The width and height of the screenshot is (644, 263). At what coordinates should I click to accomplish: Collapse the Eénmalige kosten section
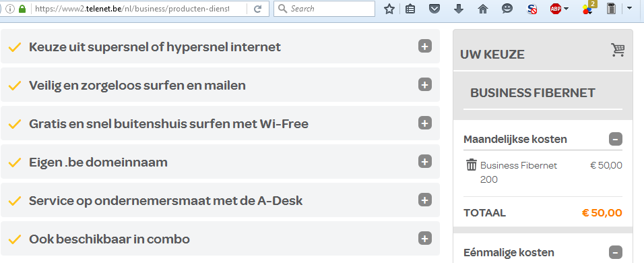(616, 252)
